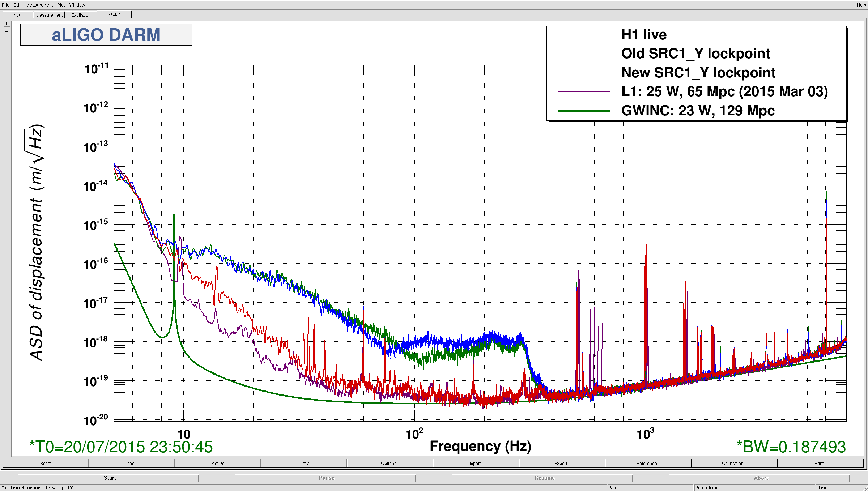Click the Old SRC1_Y lockpoint legend entry
This screenshot has height=491, width=868.
[x=695, y=54]
